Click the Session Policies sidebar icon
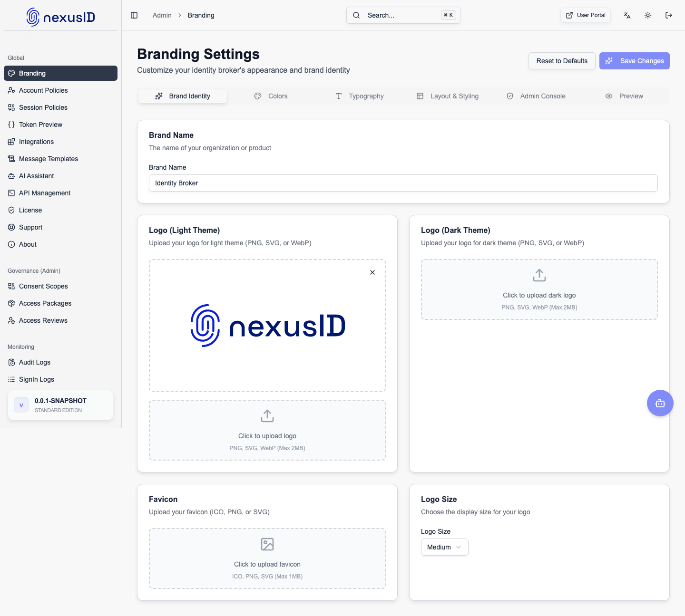The image size is (685, 616). point(11,107)
